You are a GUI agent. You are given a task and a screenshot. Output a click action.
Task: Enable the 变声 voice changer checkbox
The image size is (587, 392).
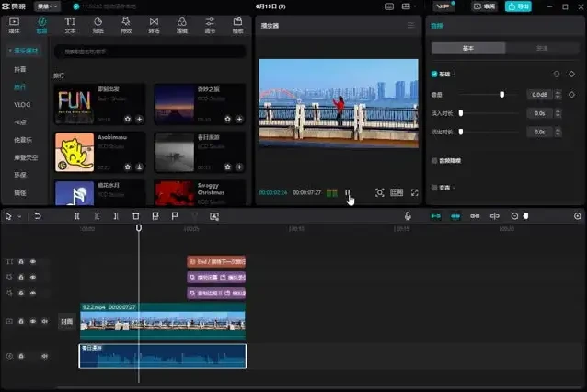435,187
